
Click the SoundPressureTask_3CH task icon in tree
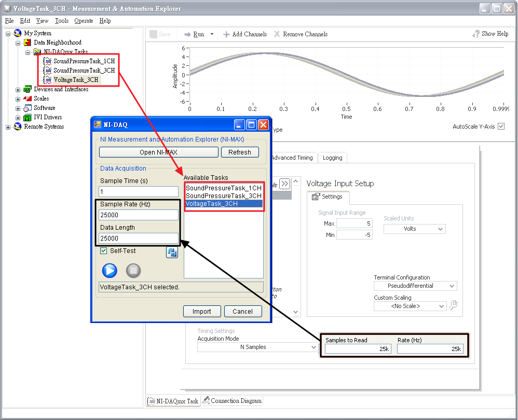click(x=48, y=71)
